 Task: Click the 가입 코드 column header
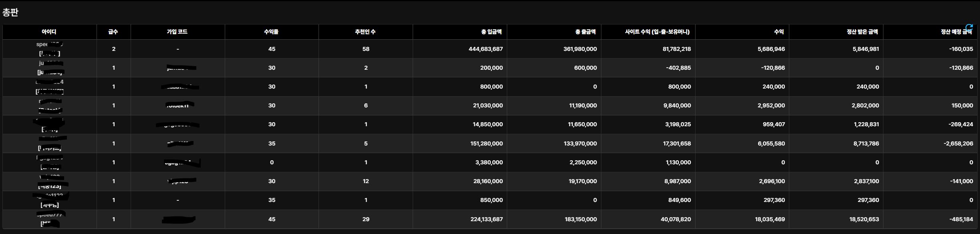177,32
